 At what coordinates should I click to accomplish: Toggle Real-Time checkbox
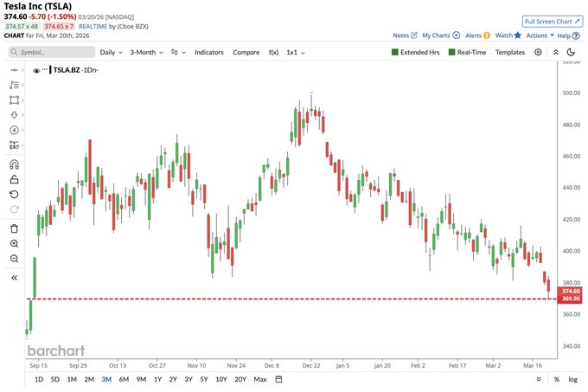(x=467, y=52)
